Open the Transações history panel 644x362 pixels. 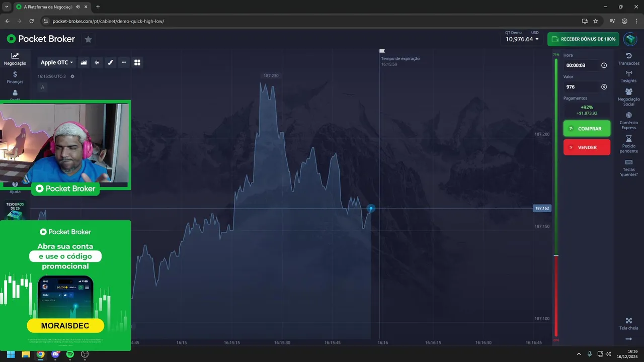click(629, 59)
